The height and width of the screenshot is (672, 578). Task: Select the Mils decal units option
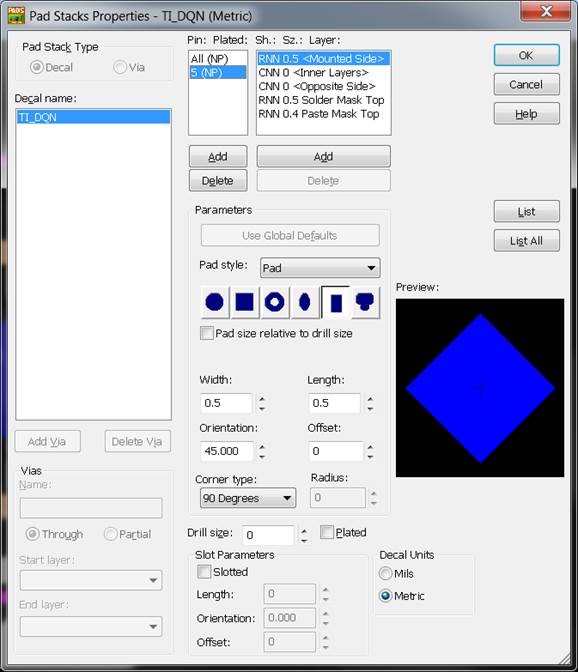tap(386, 573)
